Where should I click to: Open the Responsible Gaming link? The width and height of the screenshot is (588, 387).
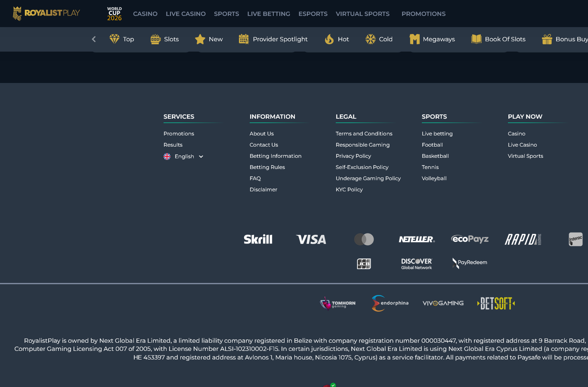pos(362,145)
